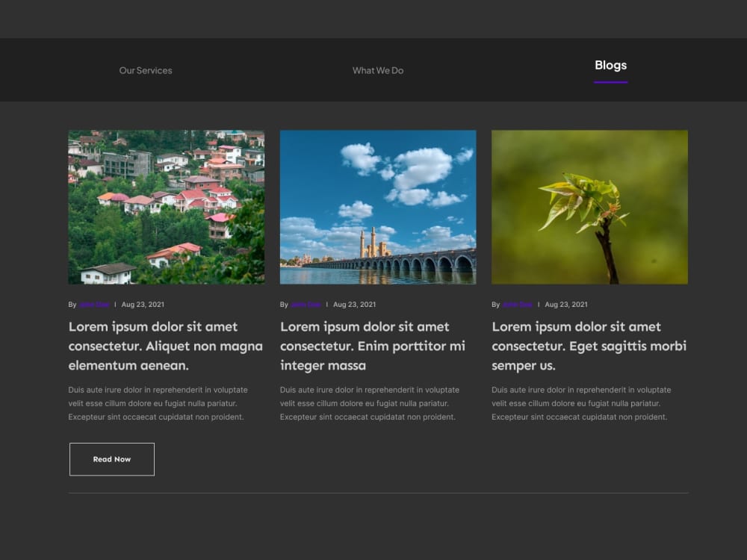Image resolution: width=747 pixels, height=560 pixels.
Task: Open the green plant sprout thumbnail
Action: 589,207
